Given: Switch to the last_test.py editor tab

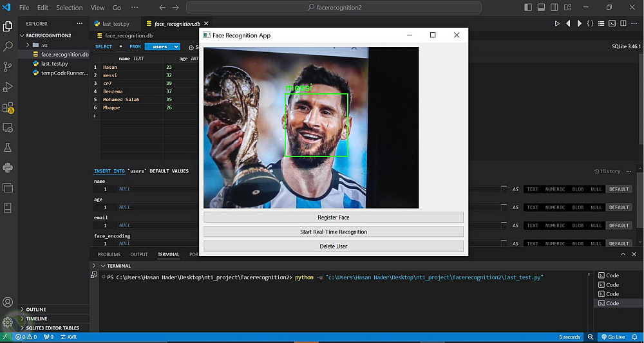Looking at the screenshot, I should pos(116,24).
